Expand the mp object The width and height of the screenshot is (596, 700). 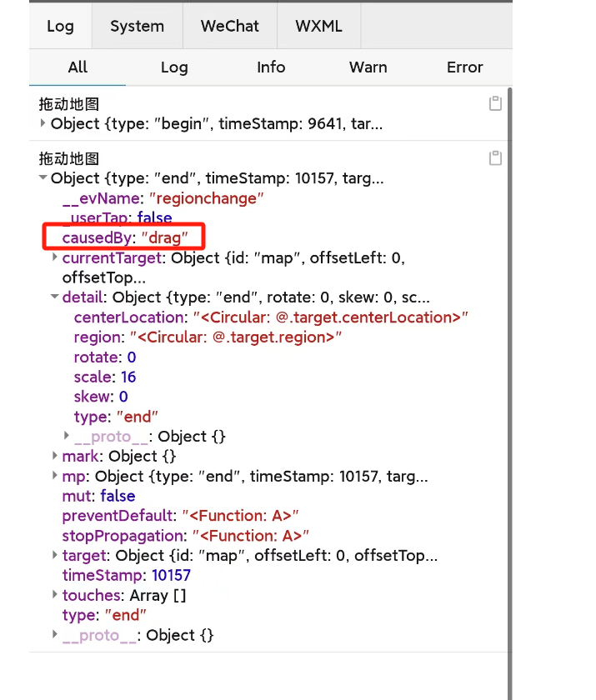click(x=54, y=476)
